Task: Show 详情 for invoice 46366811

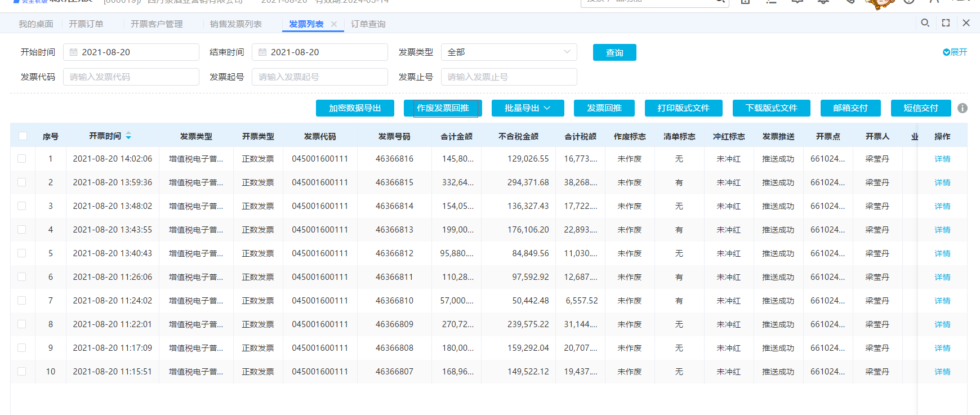Action: tap(942, 277)
